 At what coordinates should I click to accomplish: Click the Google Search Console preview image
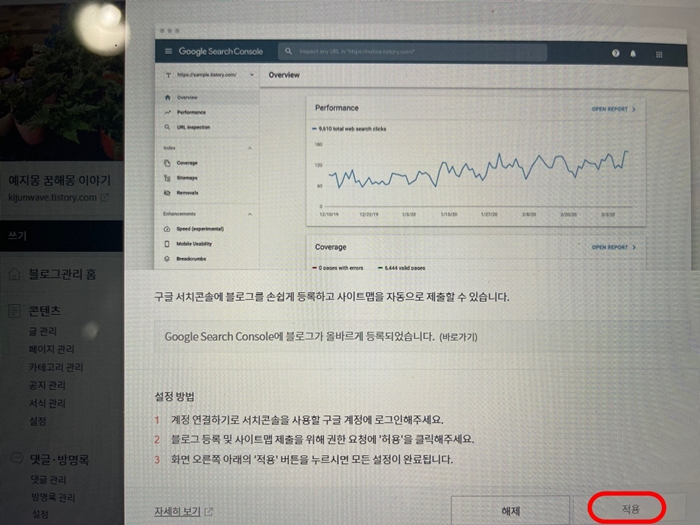(x=421, y=148)
